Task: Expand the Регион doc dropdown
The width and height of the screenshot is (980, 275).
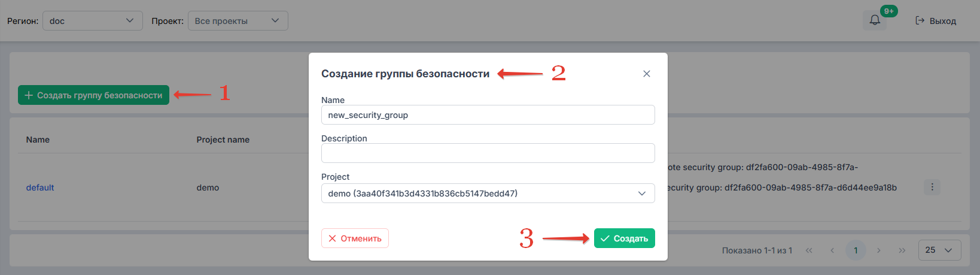Action: (93, 20)
